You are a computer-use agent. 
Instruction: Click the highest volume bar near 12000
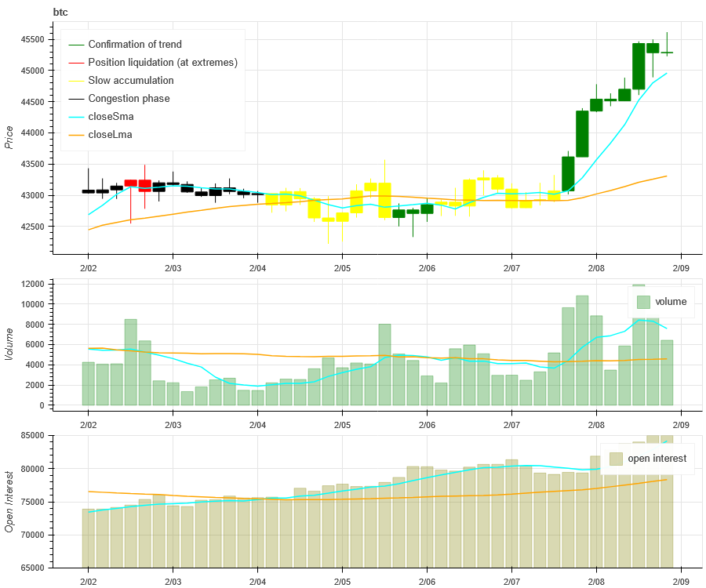(x=639, y=345)
